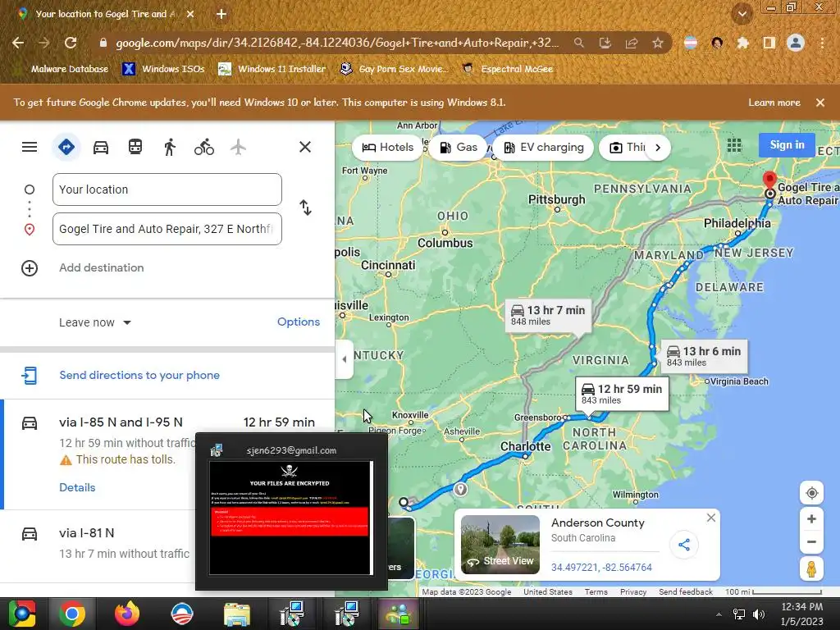
Task: Filter map by Gas
Action: tap(458, 148)
